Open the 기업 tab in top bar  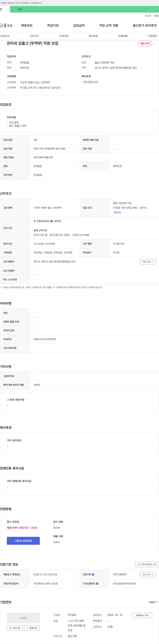point(20,9)
